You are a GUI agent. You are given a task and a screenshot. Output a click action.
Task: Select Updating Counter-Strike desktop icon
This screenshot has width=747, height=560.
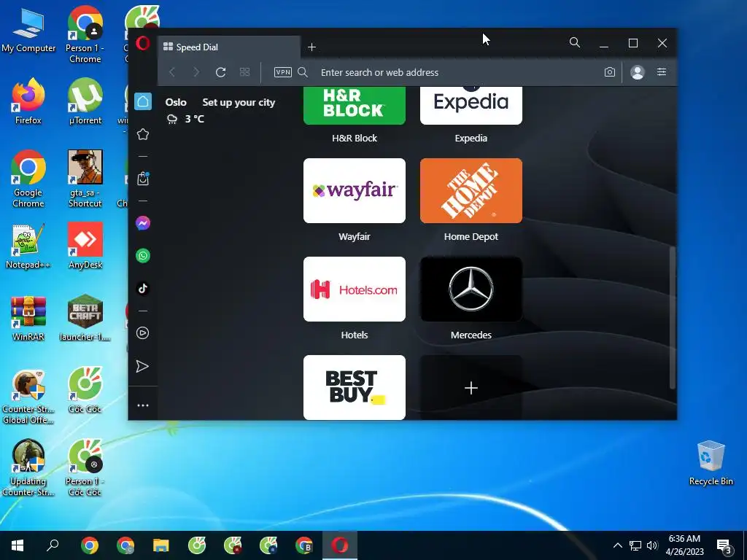(28, 468)
